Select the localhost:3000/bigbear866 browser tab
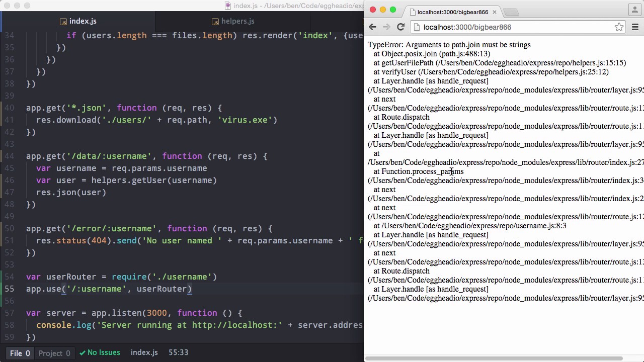The height and width of the screenshot is (362, 644). [x=452, y=12]
